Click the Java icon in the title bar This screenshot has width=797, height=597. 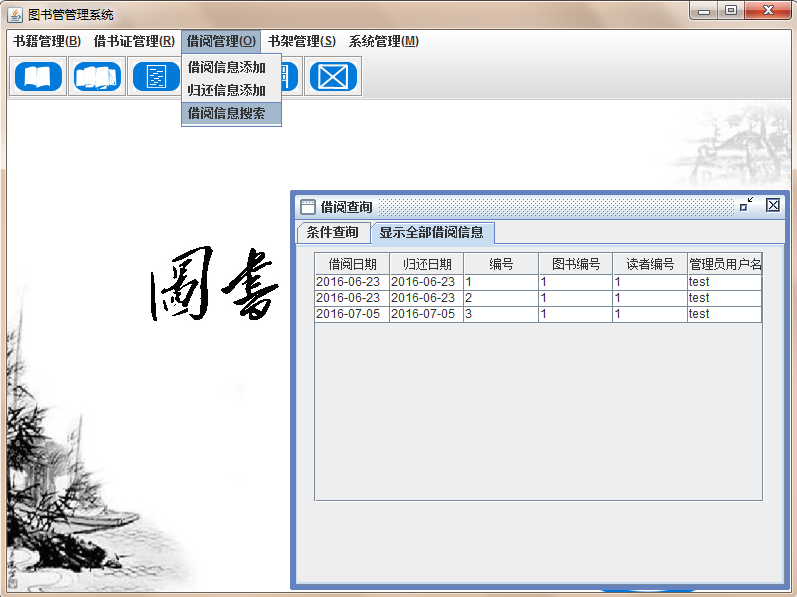click(15, 15)
